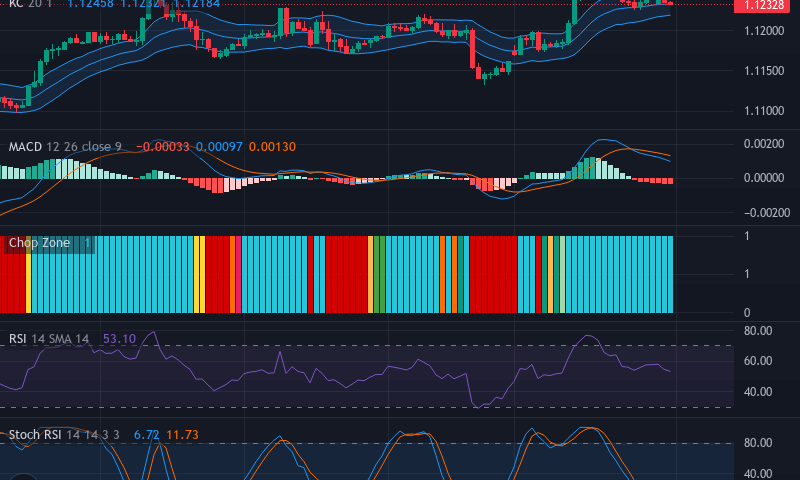
Task: Click the Stoch RSI D value 11.73
Action: (x=182, y=435)
